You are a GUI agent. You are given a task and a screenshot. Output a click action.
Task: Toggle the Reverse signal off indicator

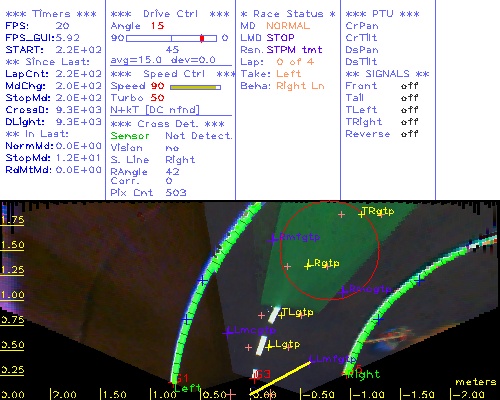coord(409,134)
